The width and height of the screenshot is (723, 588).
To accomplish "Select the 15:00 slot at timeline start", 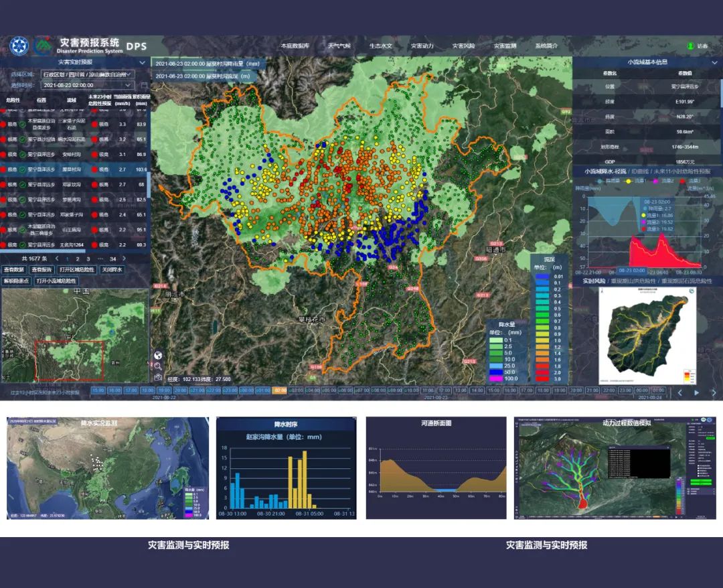I will point(98,390).
